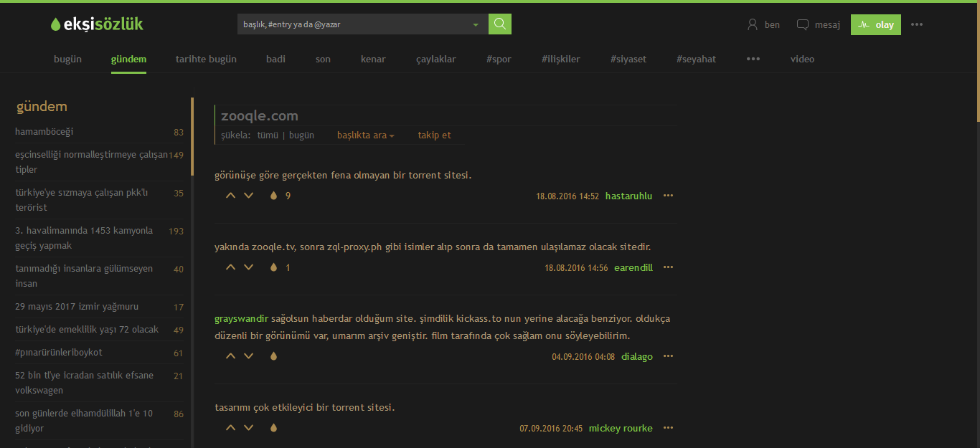Open options menu (•••) on mickey rourke's entry

click(x=668, y=427)
